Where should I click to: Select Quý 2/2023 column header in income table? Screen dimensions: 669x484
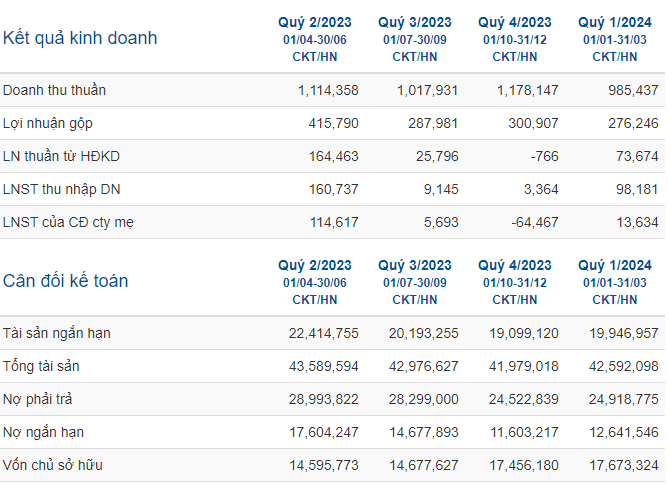coord(315,22)
